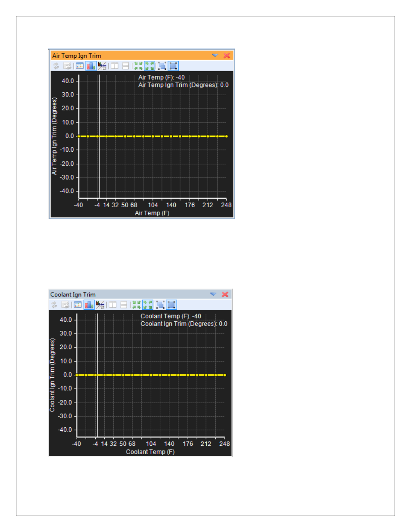The height and width of the screenshot is (532, 411).
Task: Click 'Air Temp Ign Trim (Degrees)' y-axis label
Action: pos(54,136)
